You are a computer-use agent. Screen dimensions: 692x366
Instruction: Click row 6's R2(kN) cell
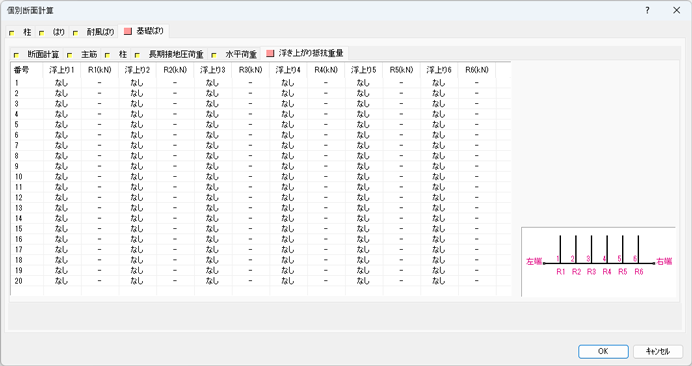tap(175, 135)
